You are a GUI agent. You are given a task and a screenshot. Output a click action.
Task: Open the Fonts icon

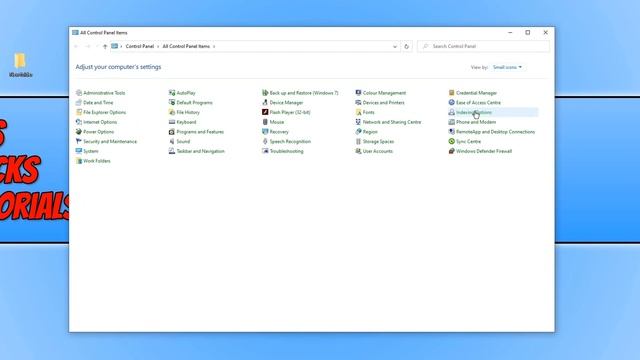358,112
